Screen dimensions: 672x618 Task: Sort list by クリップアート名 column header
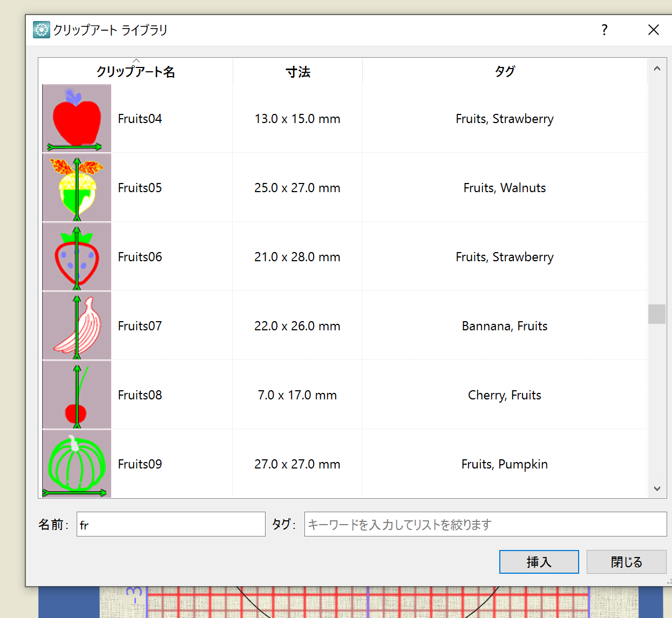pyautogui.click(x=135, y=72)
